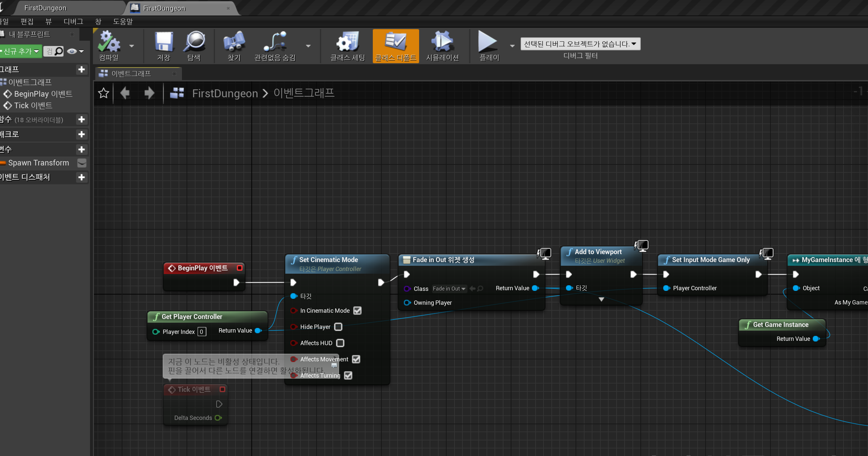Save the FirstDungeon blueprint
The image size is (868, 456).
[x=163, y=46]
